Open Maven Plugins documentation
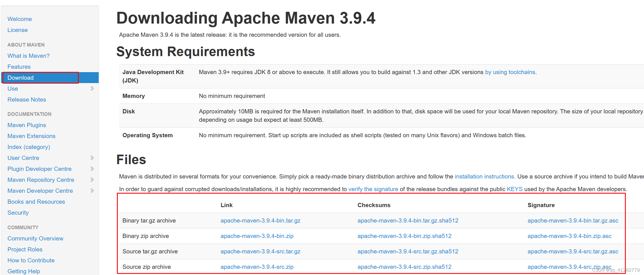The image size is (644, 275). (x=27, y=125)
